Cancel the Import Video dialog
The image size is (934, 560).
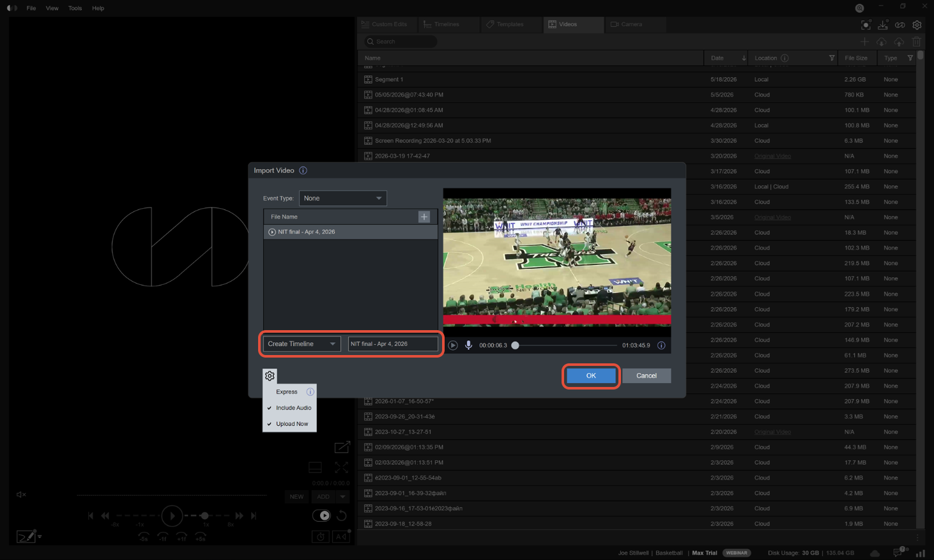pos(647,375)
